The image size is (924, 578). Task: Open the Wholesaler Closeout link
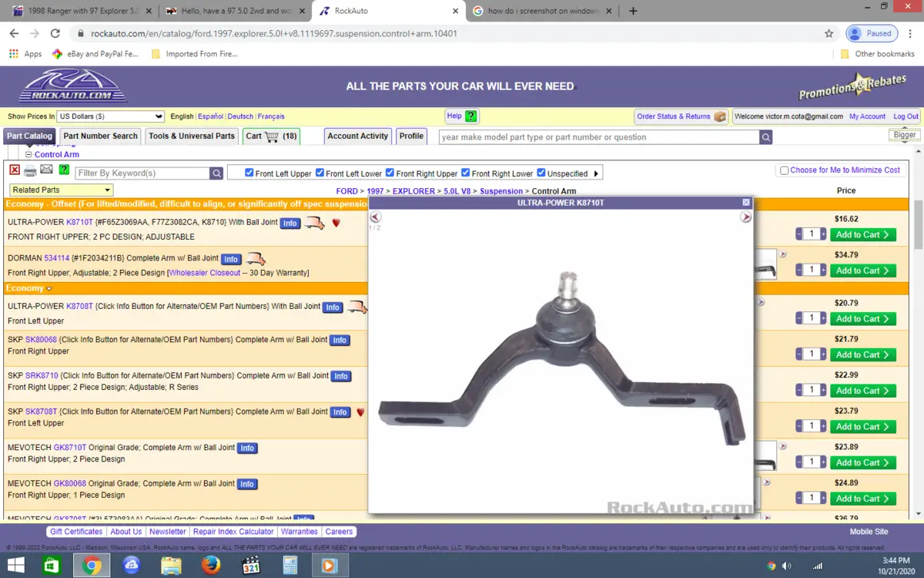pyautogui.click(x=205, y=273)
